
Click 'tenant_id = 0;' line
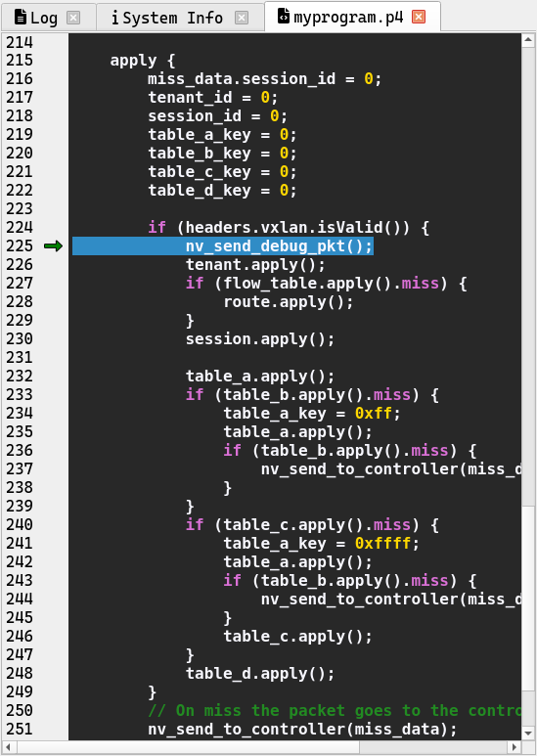click(213, 98)
